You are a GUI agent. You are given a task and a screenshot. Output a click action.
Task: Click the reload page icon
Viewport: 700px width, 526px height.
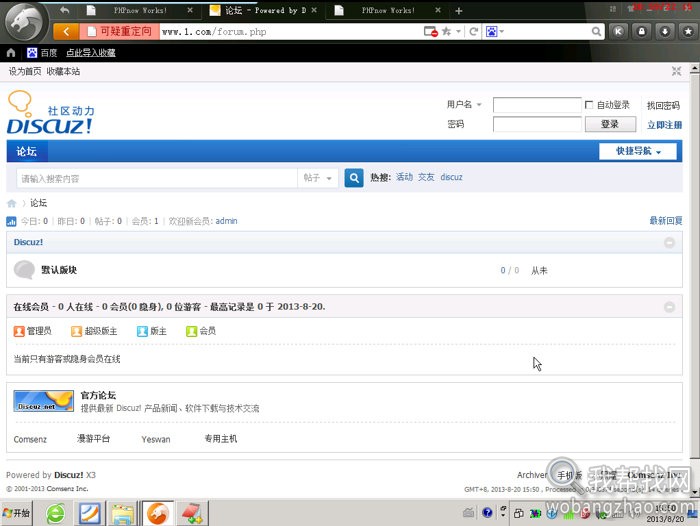(473, 31)
